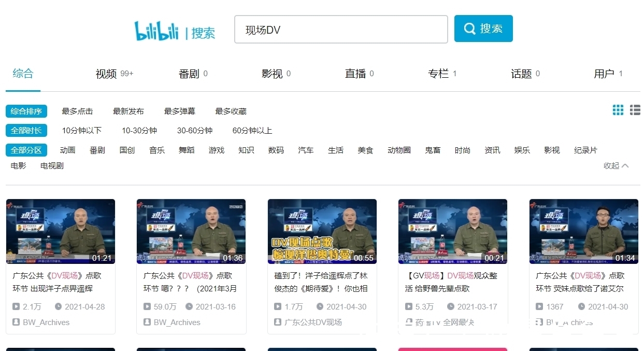
Task: Open the video titled 磕到了！洋子给遥辉点了林俊杰的《期待爱》
Action: tap(321, 285)
